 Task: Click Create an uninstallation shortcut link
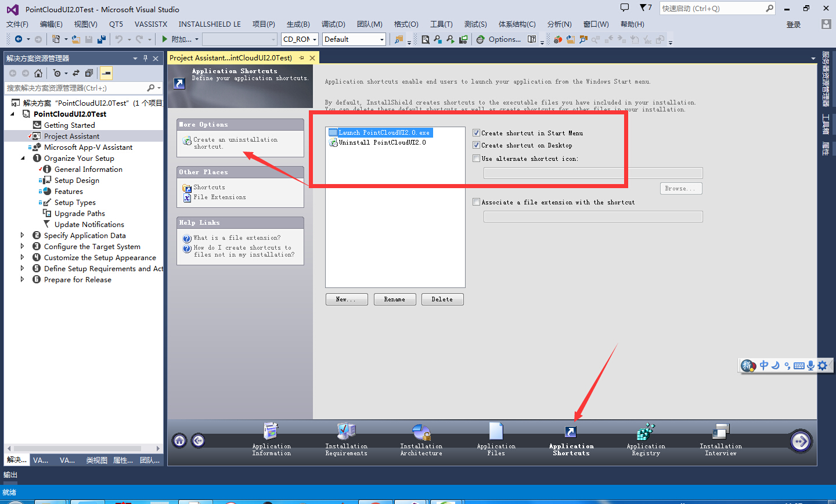point(235,143)
